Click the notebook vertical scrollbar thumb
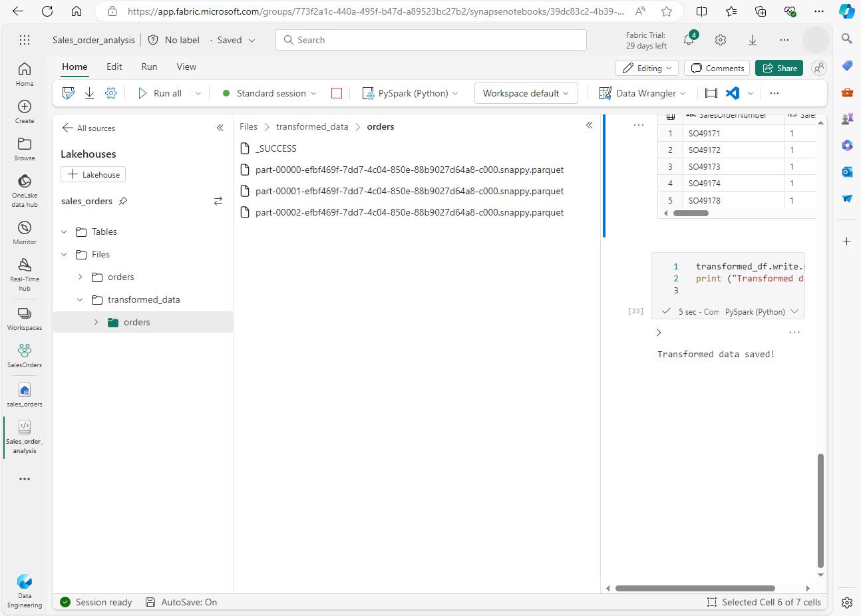This screenshot has width=861, height=616. (820, 511)
